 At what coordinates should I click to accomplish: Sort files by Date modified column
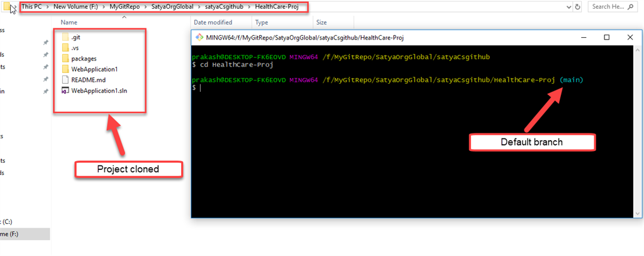coord(213,23)
